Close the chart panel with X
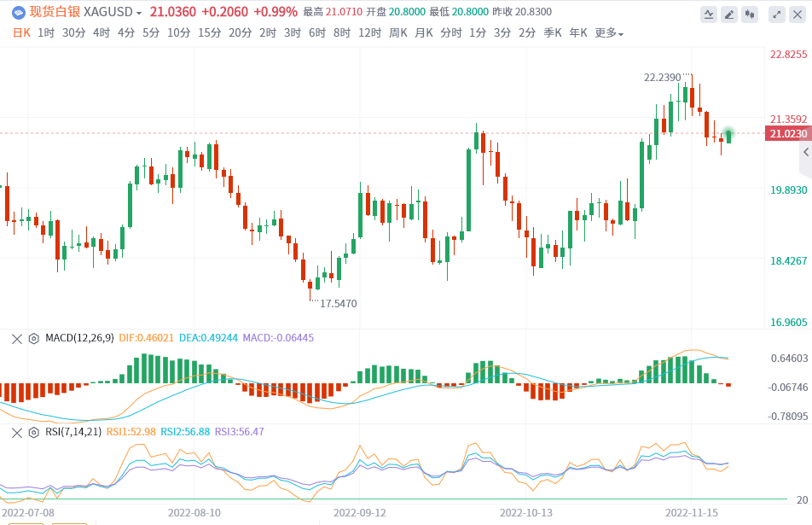This screenshot has height=525, width=812. click(797, 15)
